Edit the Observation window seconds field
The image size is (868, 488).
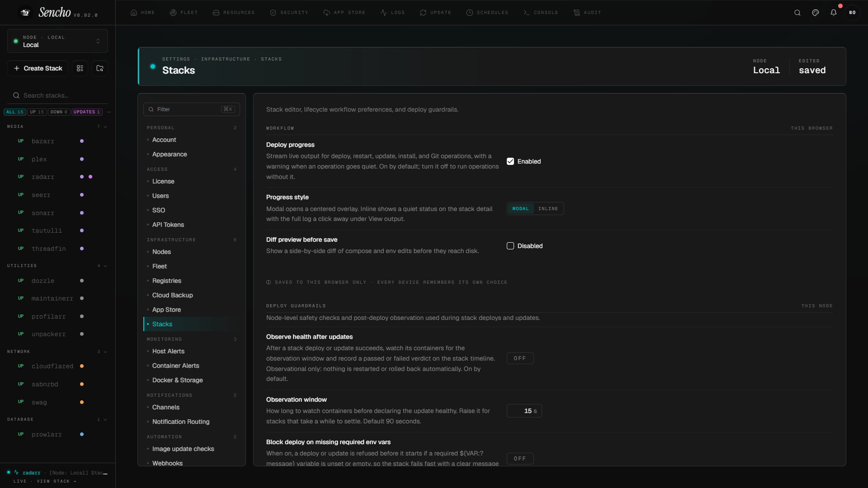pyautogui.click(x=524, y=411)
